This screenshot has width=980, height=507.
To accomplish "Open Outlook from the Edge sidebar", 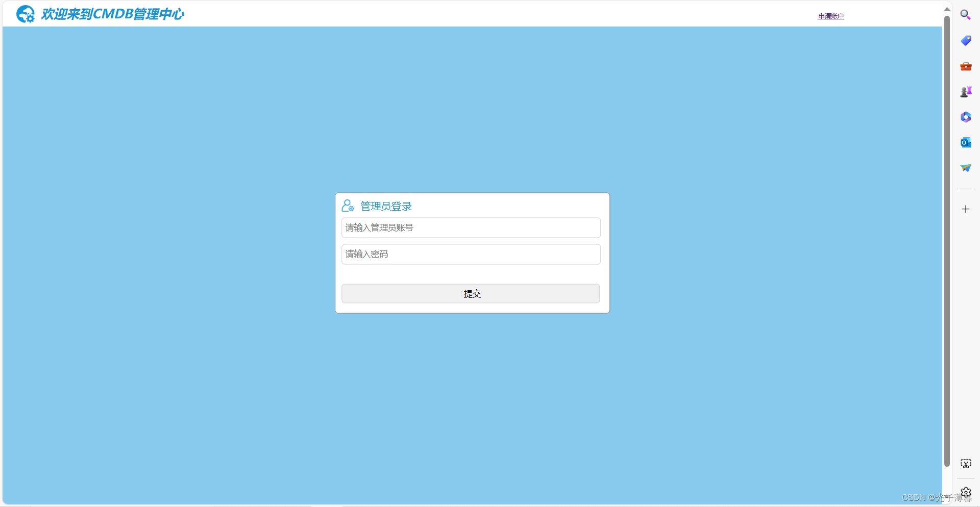I will [966, 142].
